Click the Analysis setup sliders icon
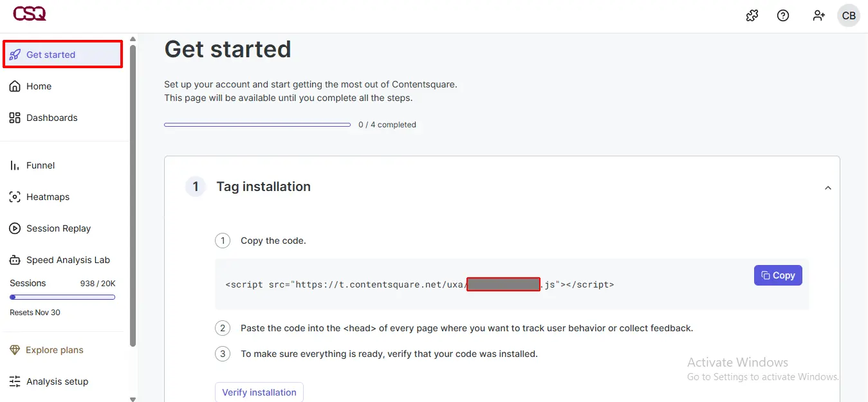Image resolution: width=868 pixels, height=402 pixels. [x=15, y=381]
